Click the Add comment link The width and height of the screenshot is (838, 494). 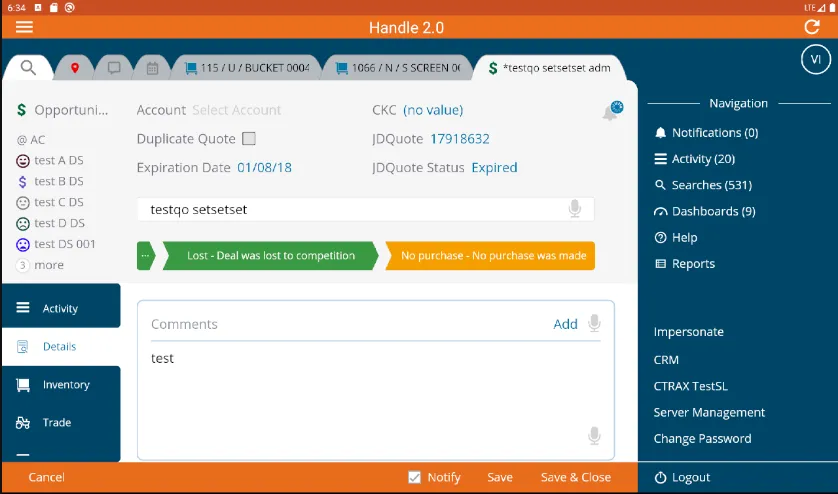point(565,324)
